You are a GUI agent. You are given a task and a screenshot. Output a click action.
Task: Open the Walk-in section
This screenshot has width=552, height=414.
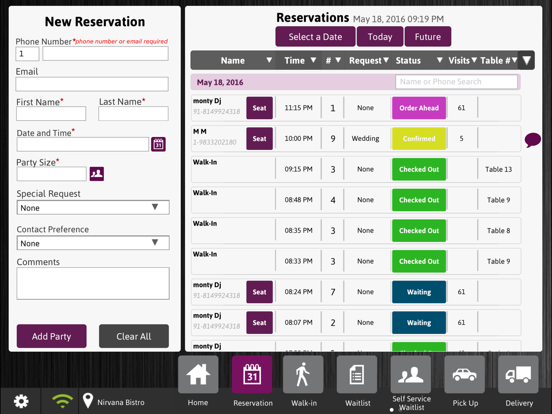point(303,375)
